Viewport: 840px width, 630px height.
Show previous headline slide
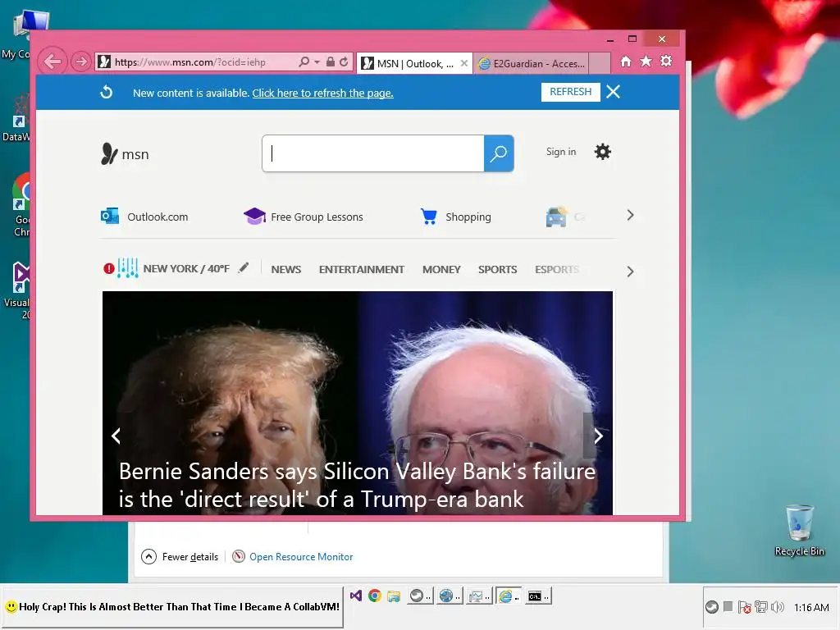[x=116, y=436]
